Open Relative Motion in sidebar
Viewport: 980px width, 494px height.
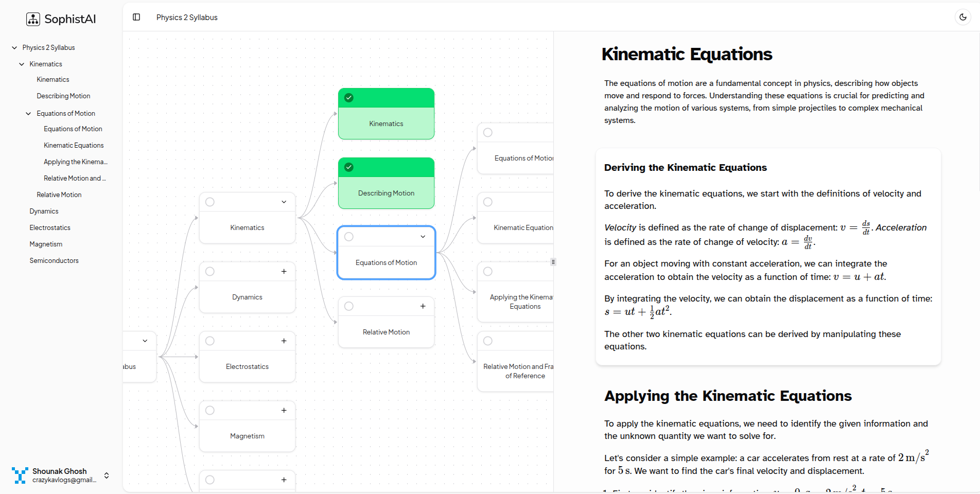pyautogui.click(x=59, y=195)
